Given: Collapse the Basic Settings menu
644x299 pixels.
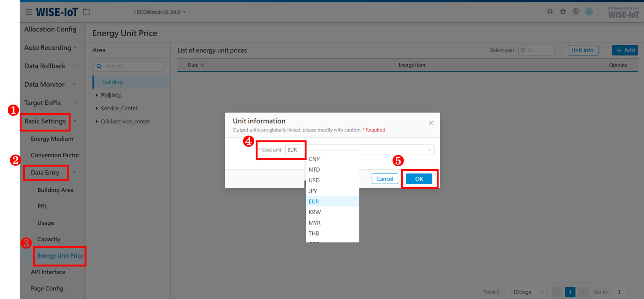Looking at the screenshot, I should (75, 121).
